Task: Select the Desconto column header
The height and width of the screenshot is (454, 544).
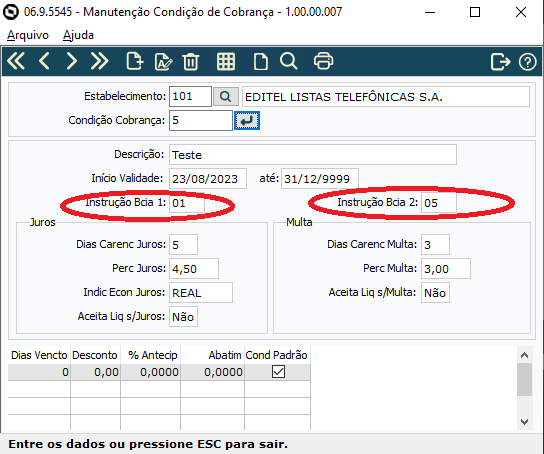Action: [95, 355]
